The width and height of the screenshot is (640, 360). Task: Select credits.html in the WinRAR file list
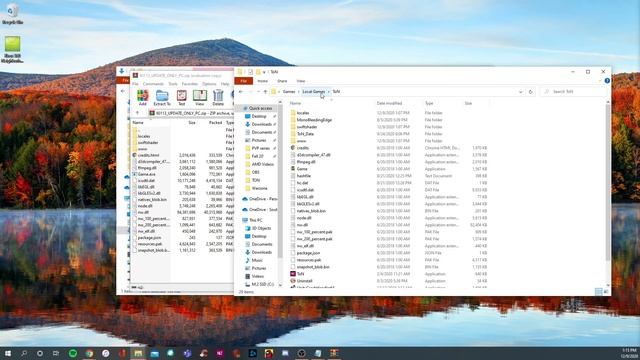148,155
